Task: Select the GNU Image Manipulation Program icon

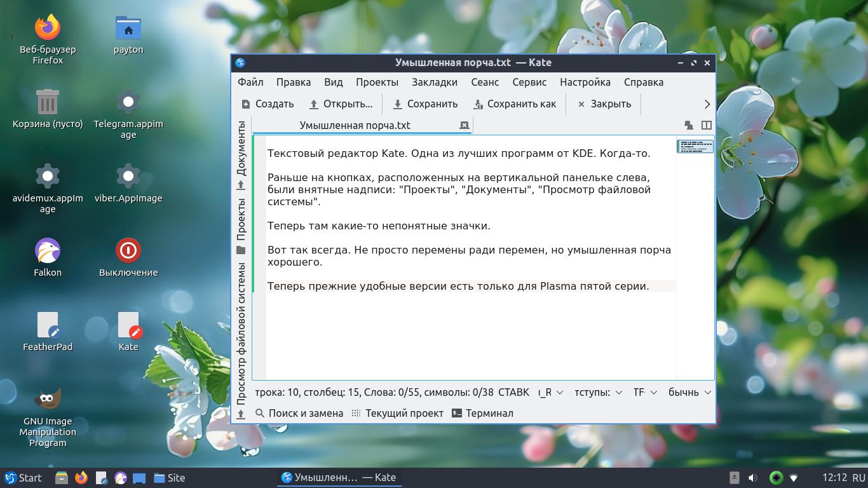Action: 48,417
